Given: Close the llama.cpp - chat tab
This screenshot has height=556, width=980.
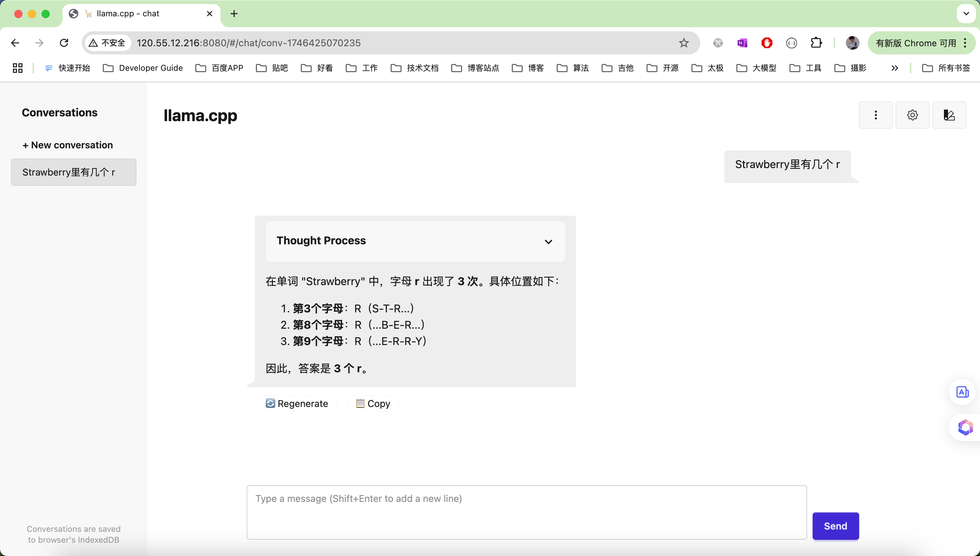Looking at the screenshot, I should [210, 14].
